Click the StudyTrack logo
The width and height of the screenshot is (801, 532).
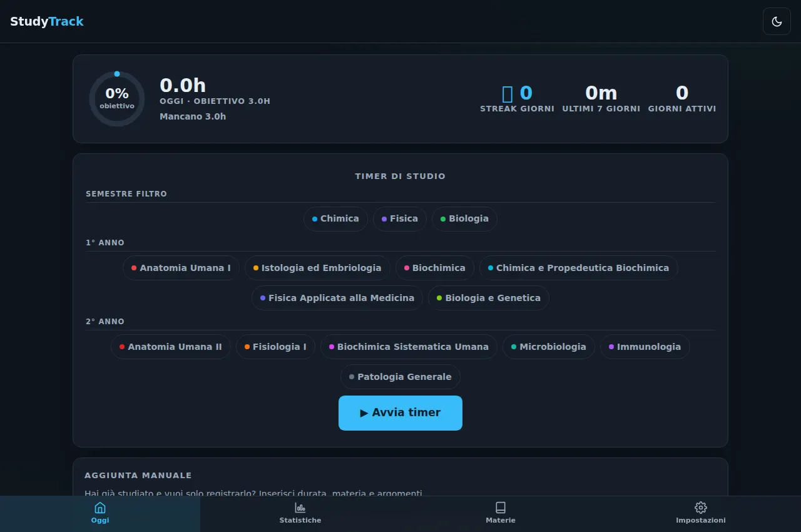pyautogui.click(x=47, y=21)
